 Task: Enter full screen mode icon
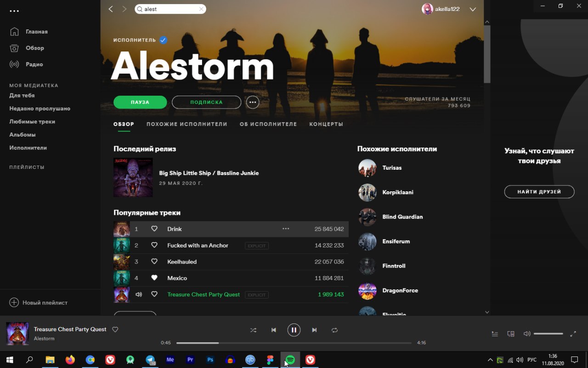click(x=573, y=334)
